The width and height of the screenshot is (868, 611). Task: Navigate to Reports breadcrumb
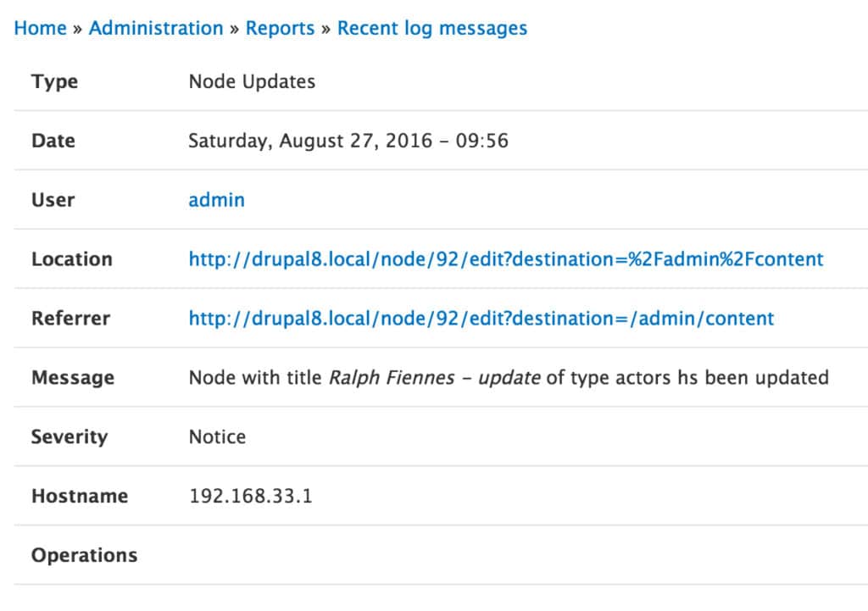280,28
